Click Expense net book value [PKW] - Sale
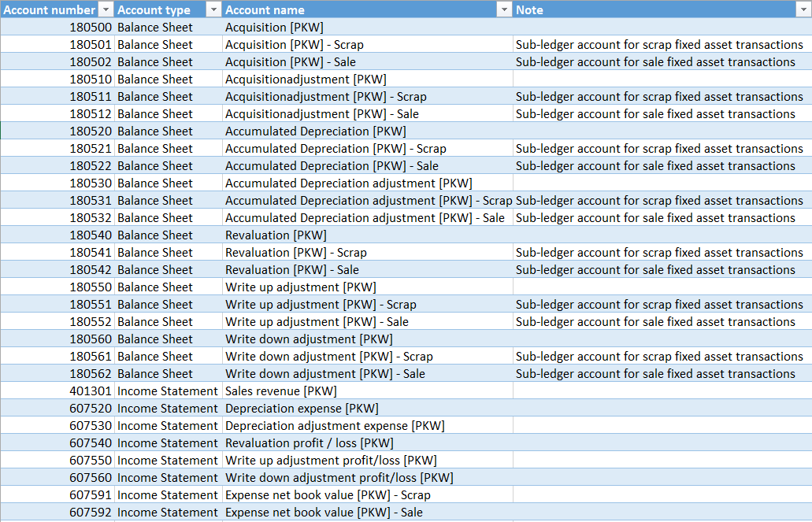812x522 pixels. (324, 513)
